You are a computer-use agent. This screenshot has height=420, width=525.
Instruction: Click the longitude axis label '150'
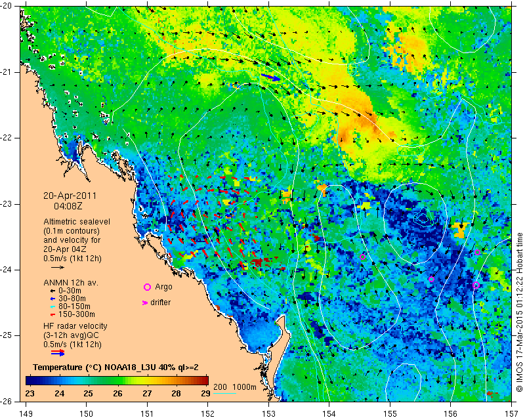[x=87, y=414]
